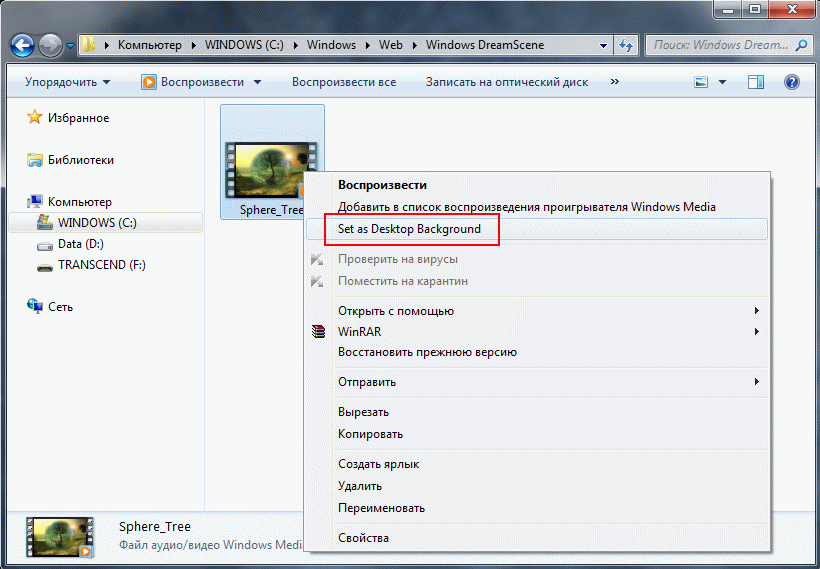Expand the arrow after Web in address bar

pyautogui.click(x=415, y=45)
